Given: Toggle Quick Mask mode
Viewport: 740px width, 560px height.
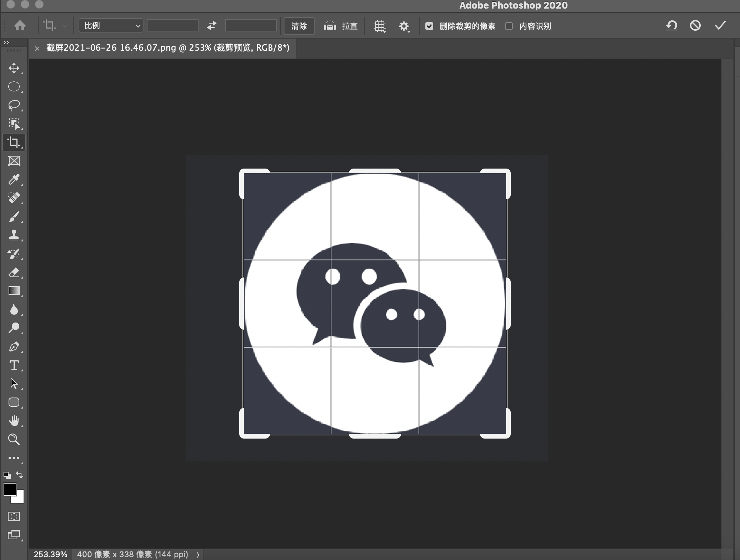Looking at the screenshot, I should click(14, 516).
